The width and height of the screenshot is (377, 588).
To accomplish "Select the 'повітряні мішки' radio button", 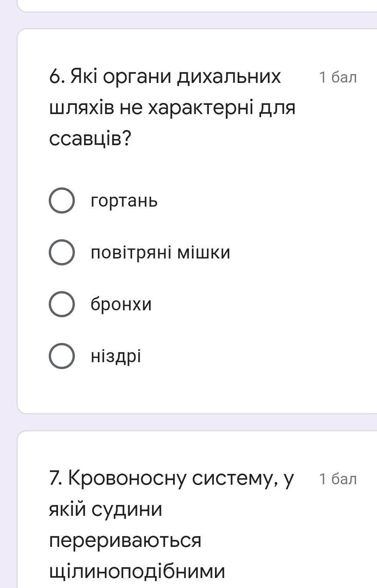I will click(61, 252).
